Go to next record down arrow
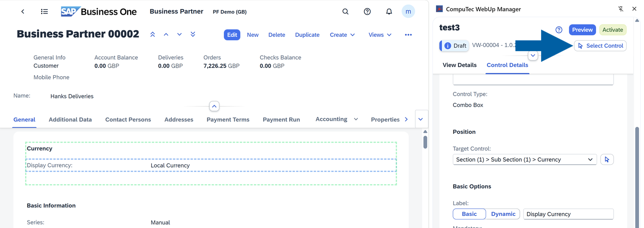The image size is (644, 228). pyautogui.click(x=179, y=34)
